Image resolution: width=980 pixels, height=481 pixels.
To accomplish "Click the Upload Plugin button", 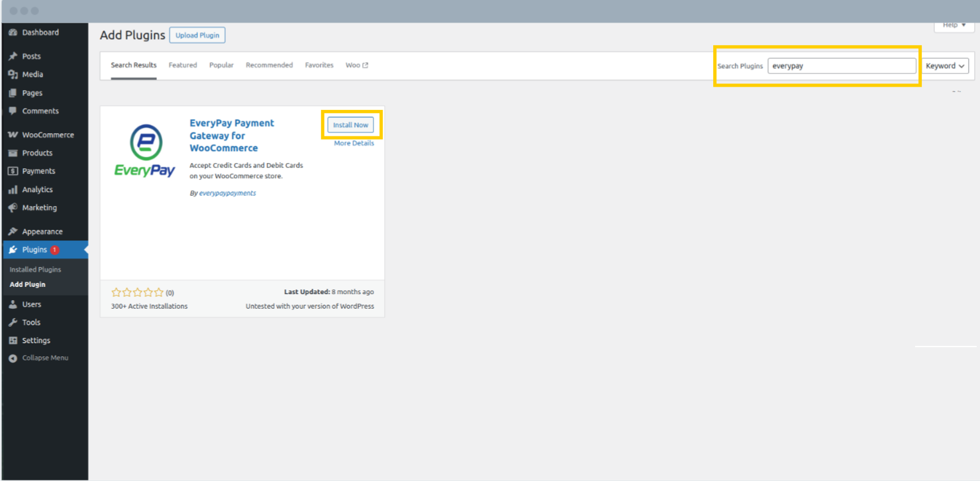I will click(x=197, y=35).
